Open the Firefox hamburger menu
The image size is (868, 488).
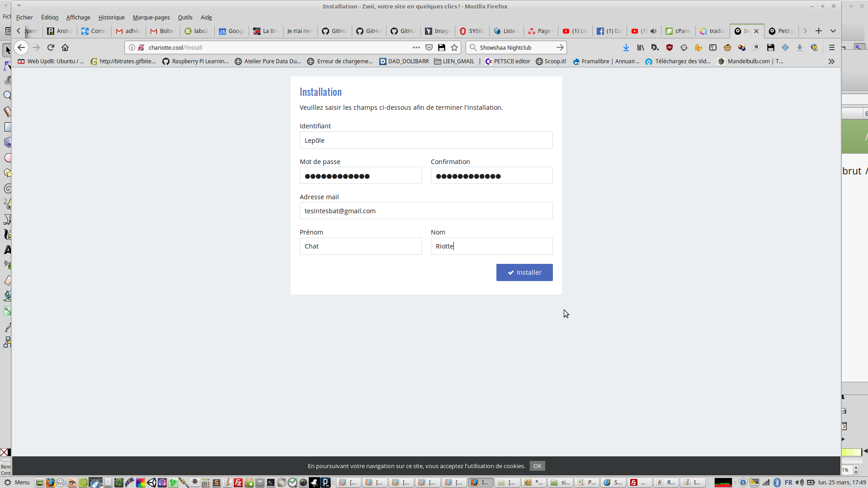831,47
